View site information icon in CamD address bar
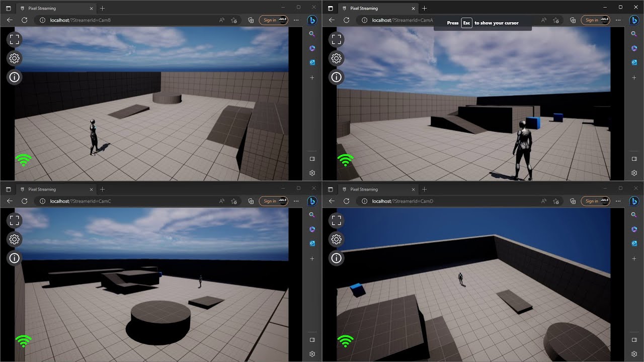 (x=364, y=201)
